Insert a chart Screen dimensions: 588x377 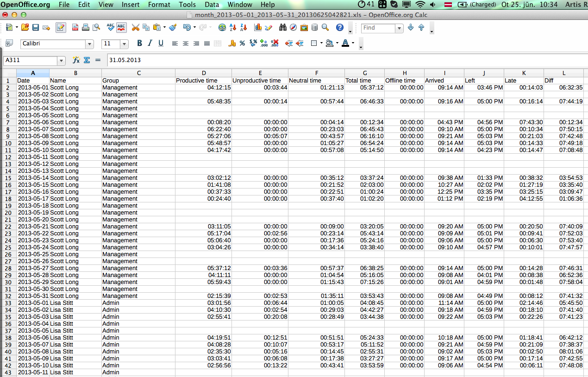coord(258,28)
